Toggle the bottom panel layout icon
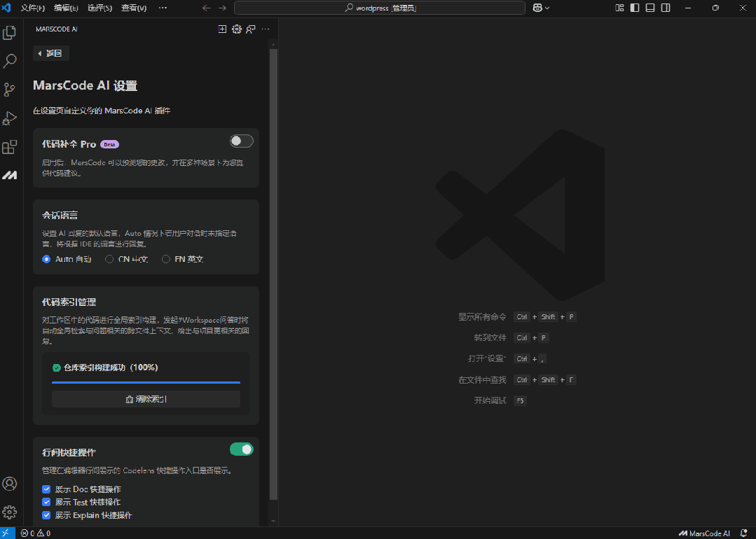756x539 pixels. 650,8
